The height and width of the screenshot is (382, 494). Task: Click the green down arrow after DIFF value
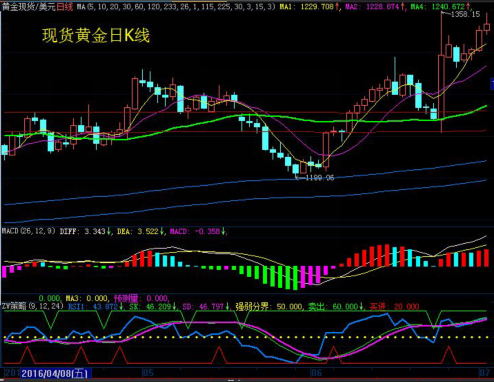108,231
